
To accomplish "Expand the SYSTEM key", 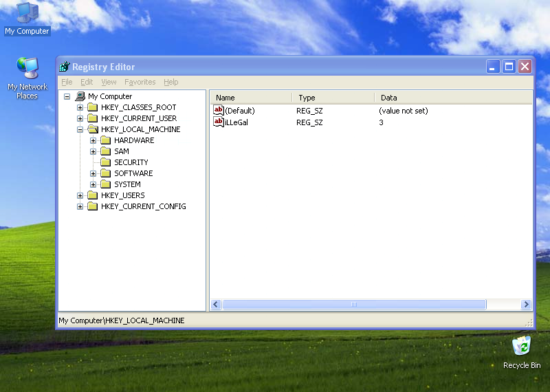I will point(93,184).
